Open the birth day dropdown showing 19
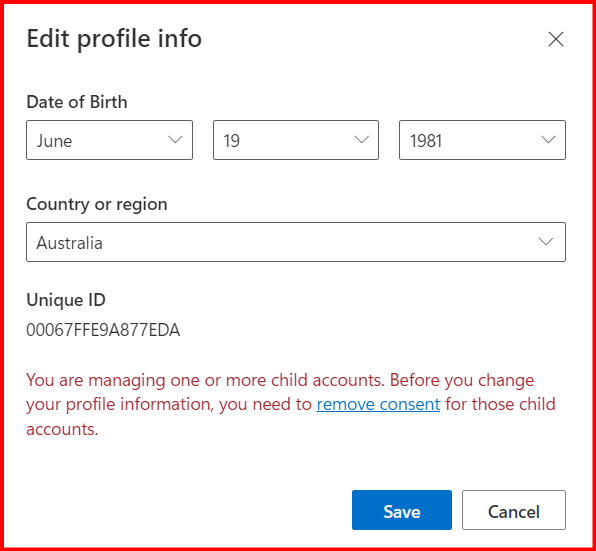 296,140
